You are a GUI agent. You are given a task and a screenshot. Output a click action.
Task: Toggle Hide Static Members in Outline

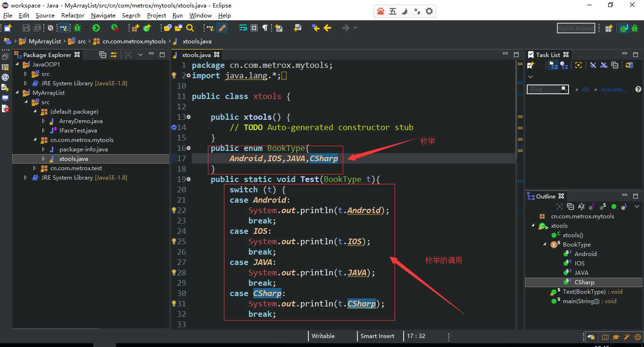pos(603,207)
